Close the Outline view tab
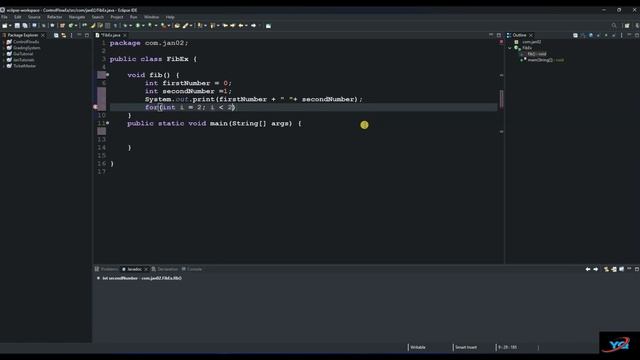Viewport: 640px width, 360px height. click(531, 36)
